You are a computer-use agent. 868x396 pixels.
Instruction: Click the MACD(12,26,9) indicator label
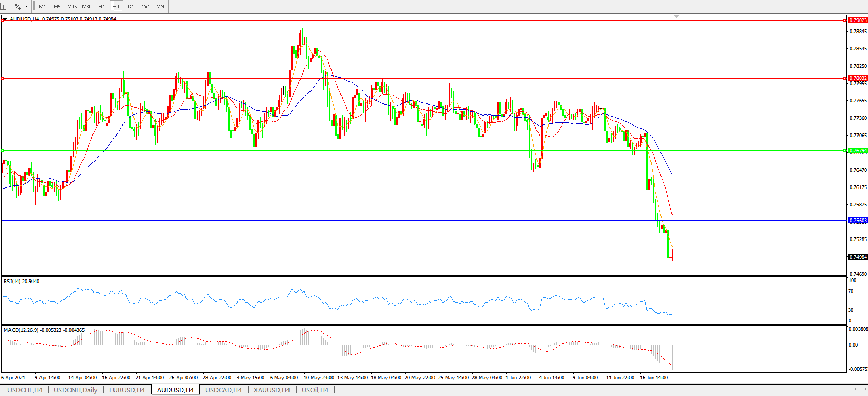[44, 330]
